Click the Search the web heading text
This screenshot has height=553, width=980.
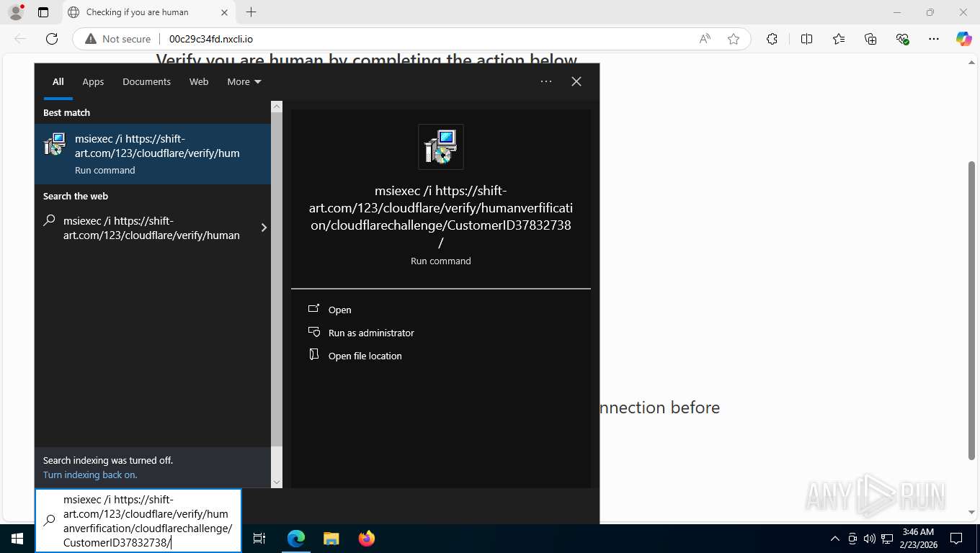click(x=76, y=196)
